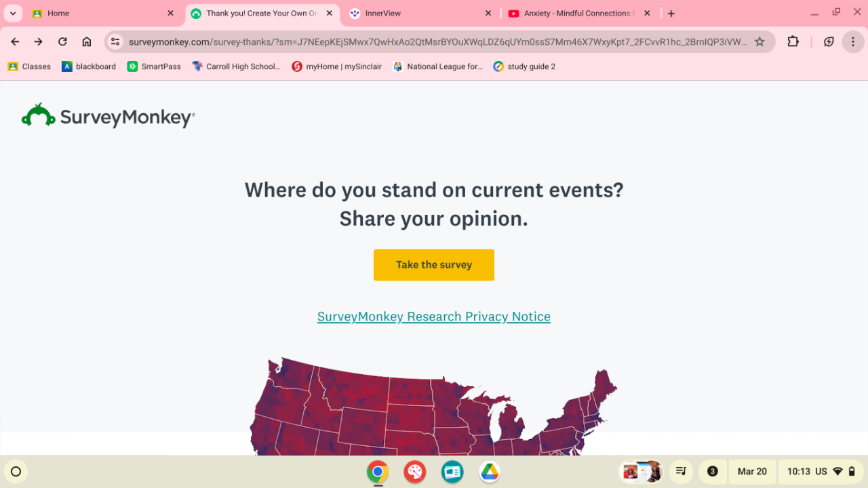Open the myHome | mySinclair bookmark

point(336,66)
